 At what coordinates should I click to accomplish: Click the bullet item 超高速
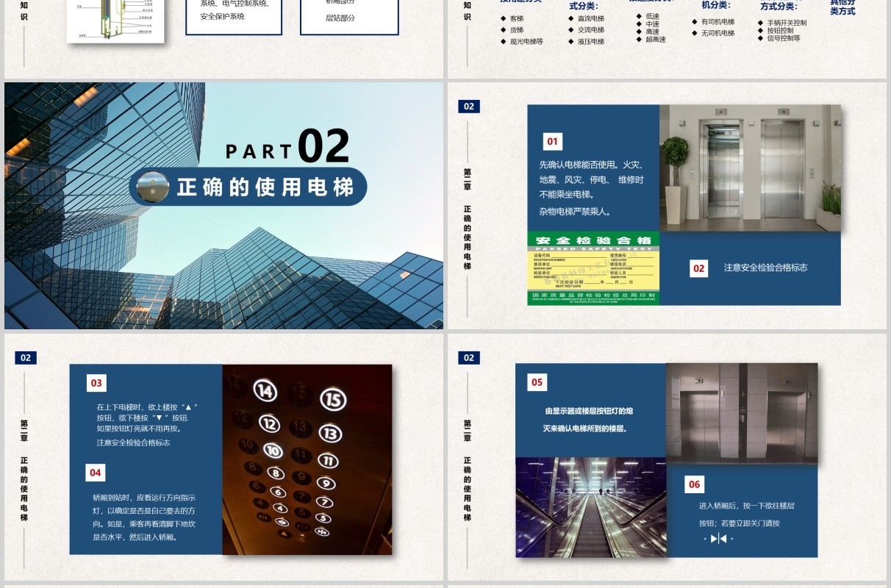click(655, 40)
